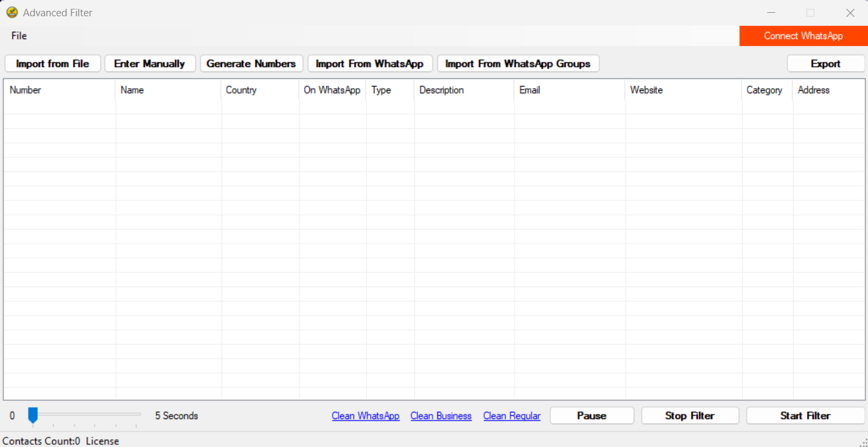Click the Connect WhatsApp button
This screenshot has width=868, height=447.
pyautogui.click(x=803, y=36)
